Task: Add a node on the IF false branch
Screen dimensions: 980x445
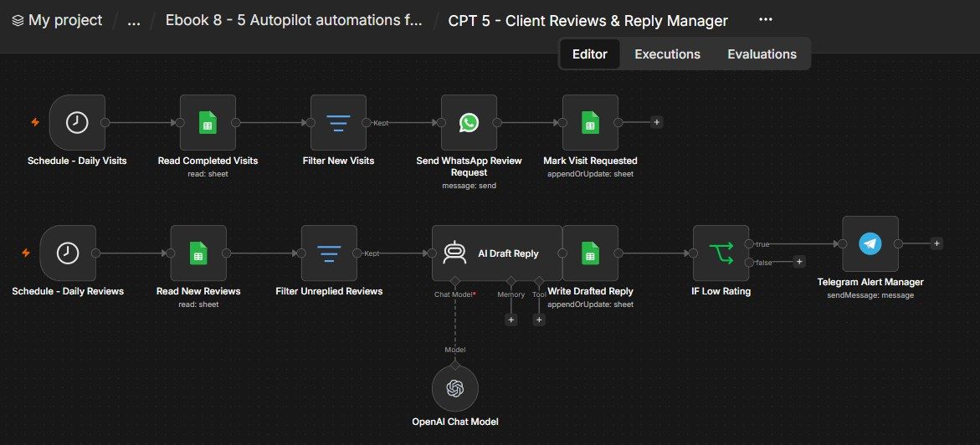Action: (798, 262)
